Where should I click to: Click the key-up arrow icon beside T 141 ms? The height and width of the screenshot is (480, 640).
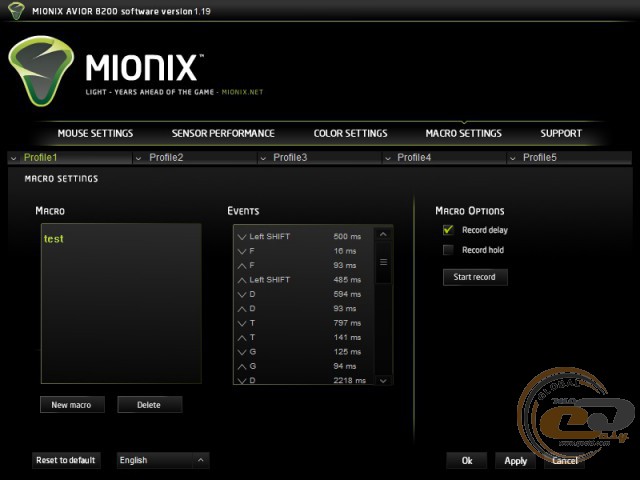point(242,338)
